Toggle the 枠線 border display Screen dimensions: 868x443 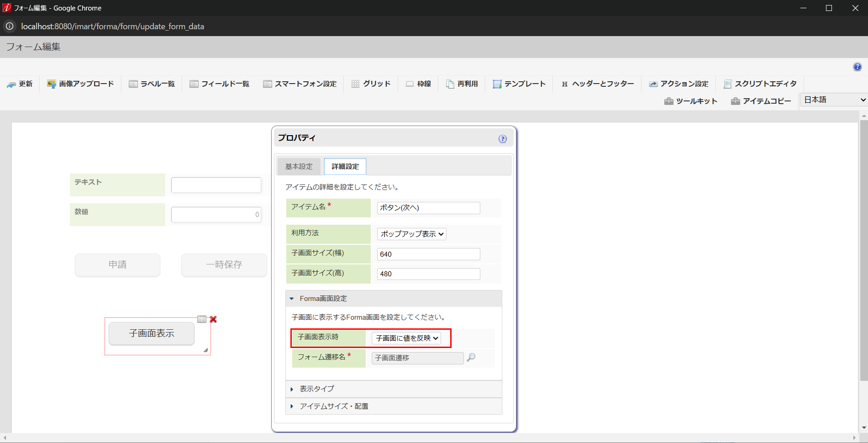pos(418,84)
